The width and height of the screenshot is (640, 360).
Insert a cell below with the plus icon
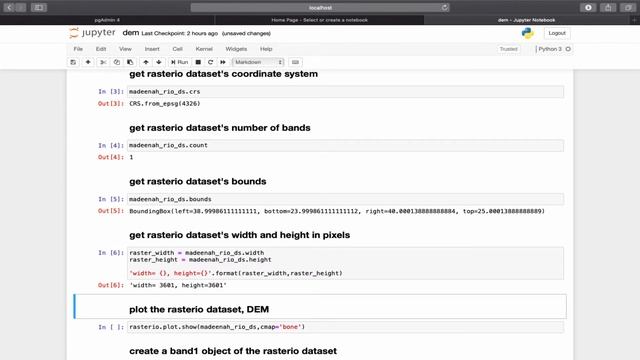88,62
